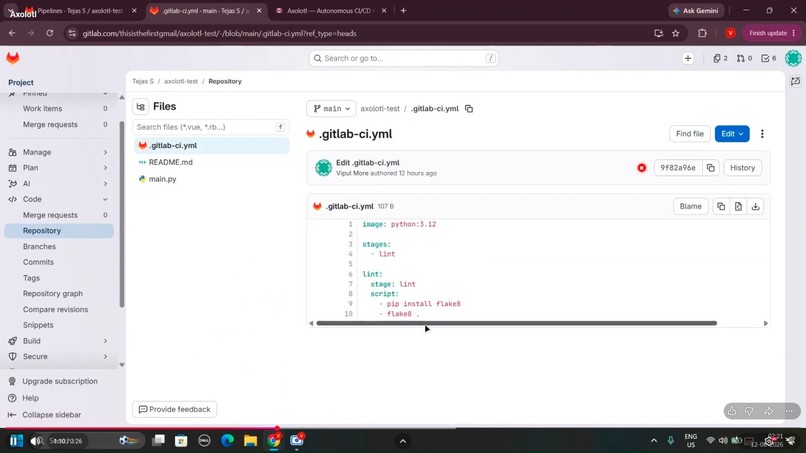Open user avatar menu in header
The height and width of the screenshot is (453, 806).
pos(793,58)
